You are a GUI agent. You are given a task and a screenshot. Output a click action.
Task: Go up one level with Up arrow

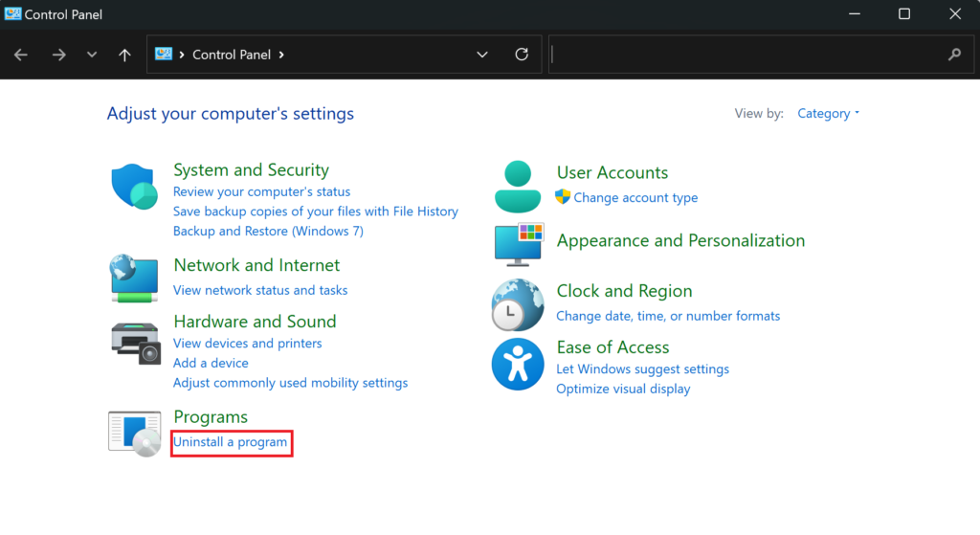(x=124, y=55)
